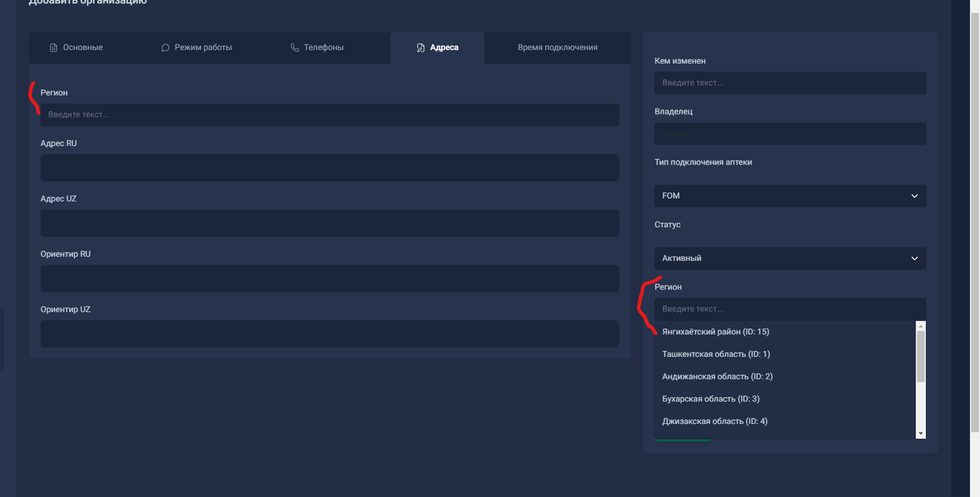Select Янгихаётский район (ID: 15) option
Viewport: 980px width, 497px height.
click(786, 332)
